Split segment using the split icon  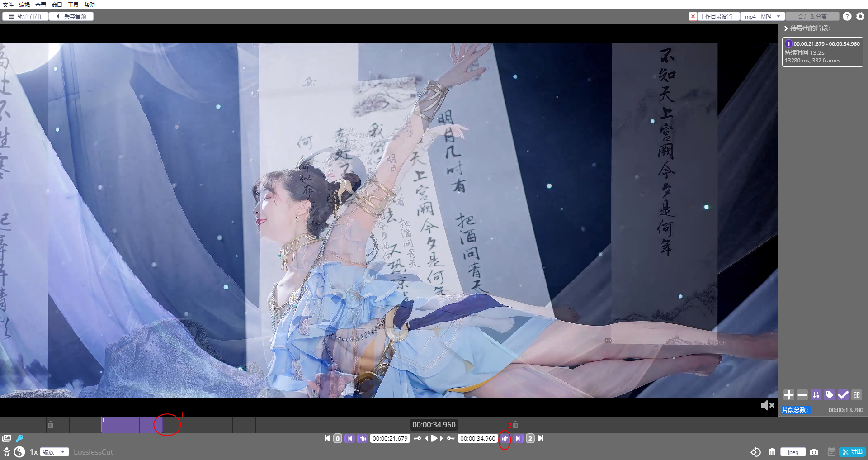click(857, 395)
